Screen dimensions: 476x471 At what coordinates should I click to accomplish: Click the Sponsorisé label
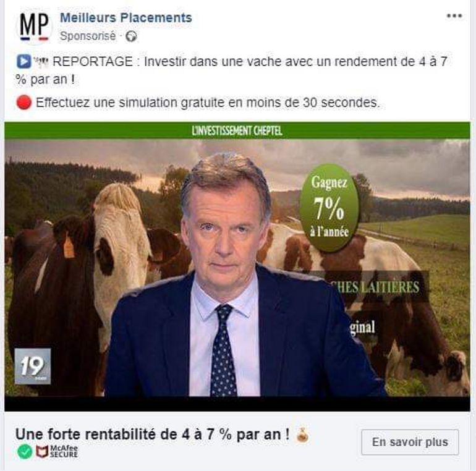pos(88,36)
